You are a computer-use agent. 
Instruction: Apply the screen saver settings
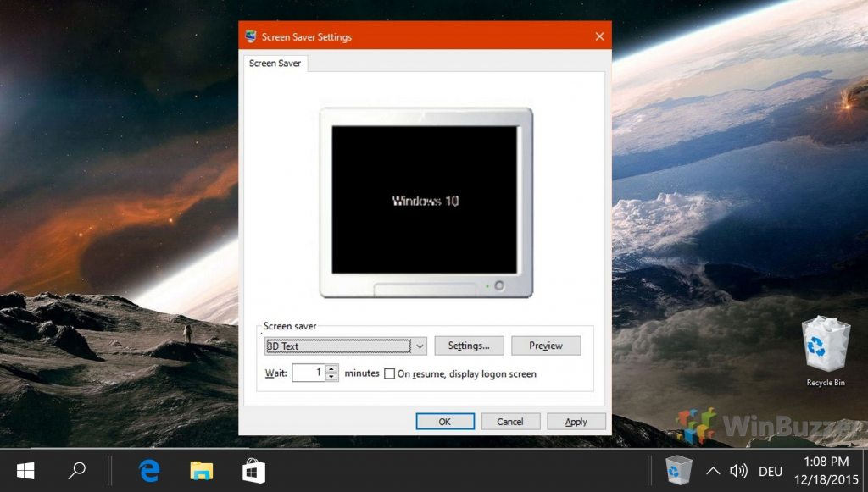576,421
